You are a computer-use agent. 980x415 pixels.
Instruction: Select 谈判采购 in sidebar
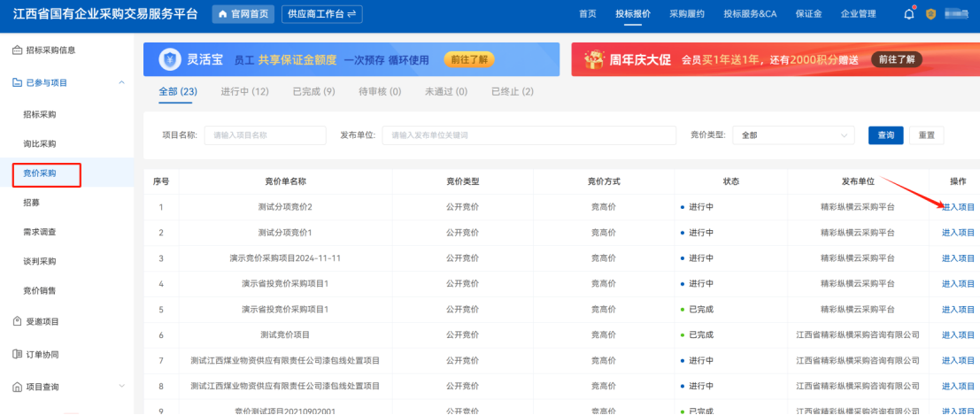pos(39,261)
